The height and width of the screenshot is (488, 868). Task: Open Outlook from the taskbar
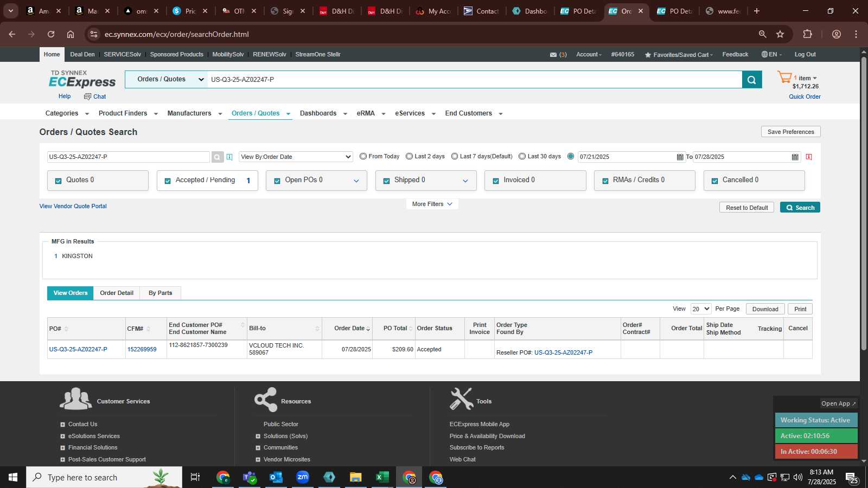pyautogui.click(x=276, y=477)
